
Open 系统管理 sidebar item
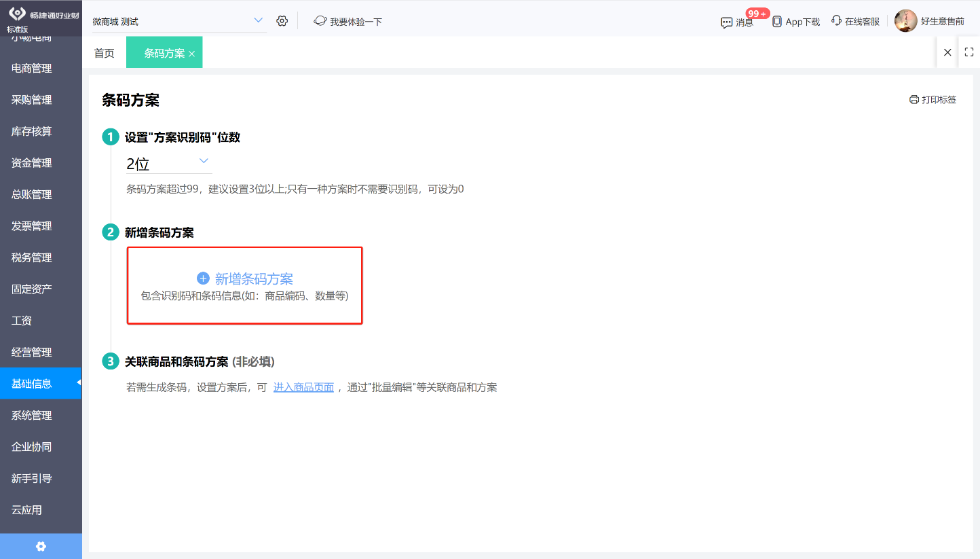click(32, 415)
